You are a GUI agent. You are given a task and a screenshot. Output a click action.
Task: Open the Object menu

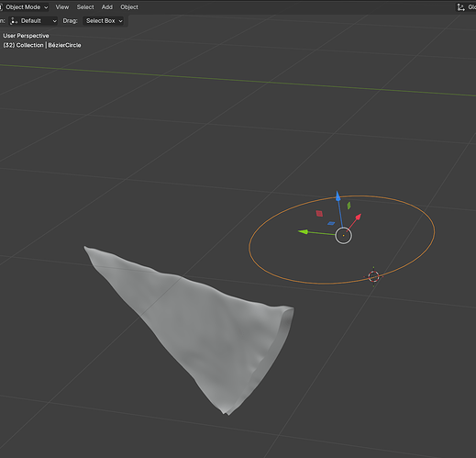point(129,7)
